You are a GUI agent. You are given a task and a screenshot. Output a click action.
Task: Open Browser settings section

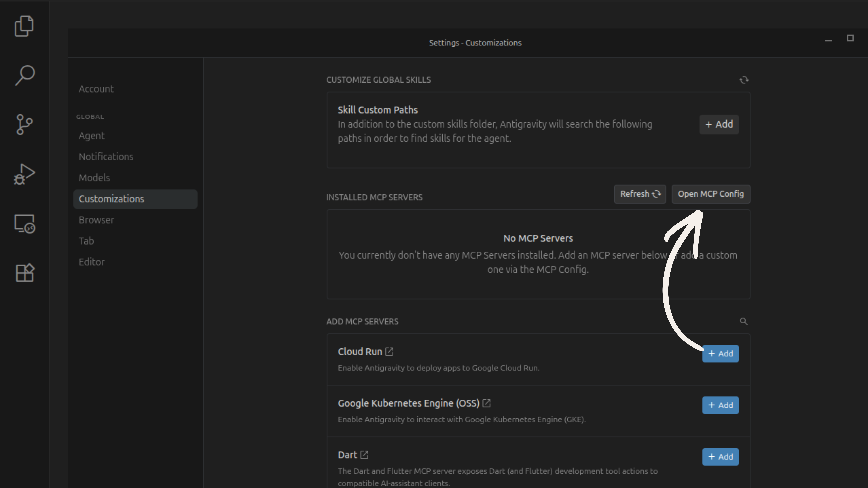point(96,220)
